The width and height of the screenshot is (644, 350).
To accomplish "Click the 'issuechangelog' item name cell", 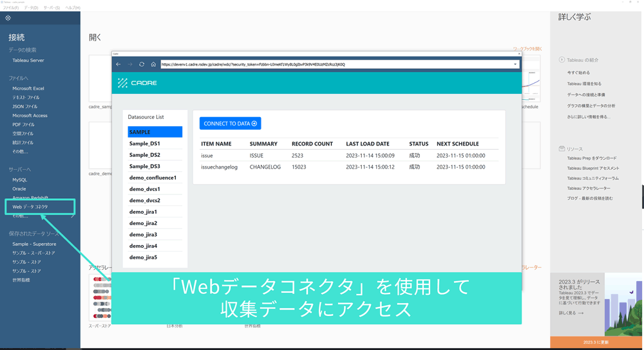I will pyautogui.click(x=220, y=167).
